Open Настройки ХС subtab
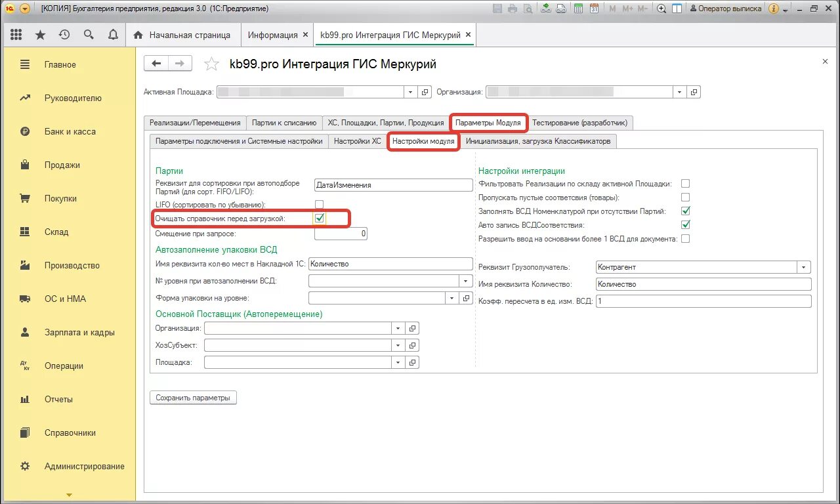 pyautogui.click(x=357, y=141)
